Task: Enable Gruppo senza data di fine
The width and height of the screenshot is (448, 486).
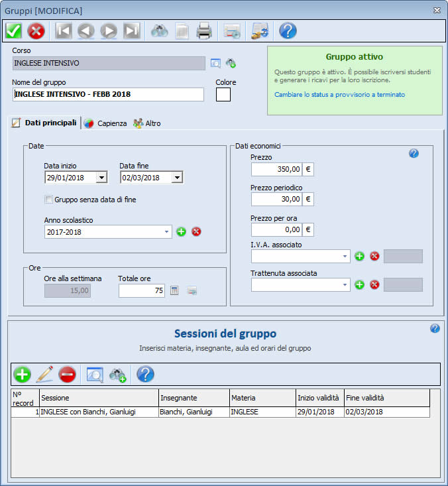Action: (48, 200)
